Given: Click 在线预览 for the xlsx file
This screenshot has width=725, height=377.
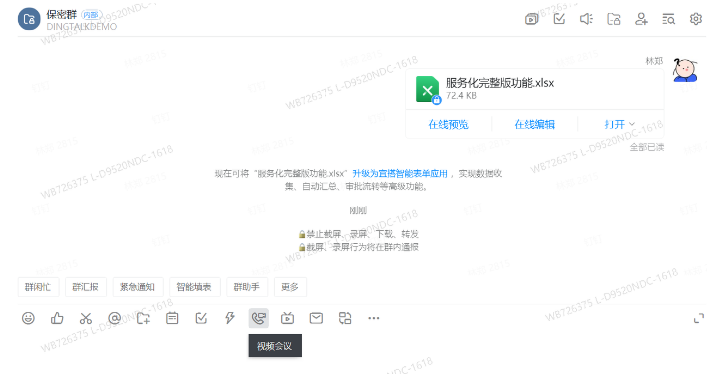Looking at the screenshot, I should [x=448, y=124].
